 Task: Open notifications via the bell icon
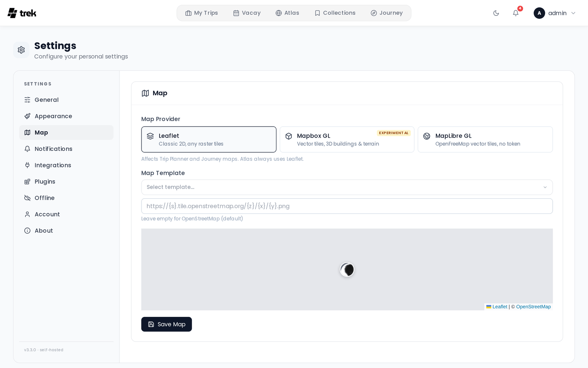point(516,13)
